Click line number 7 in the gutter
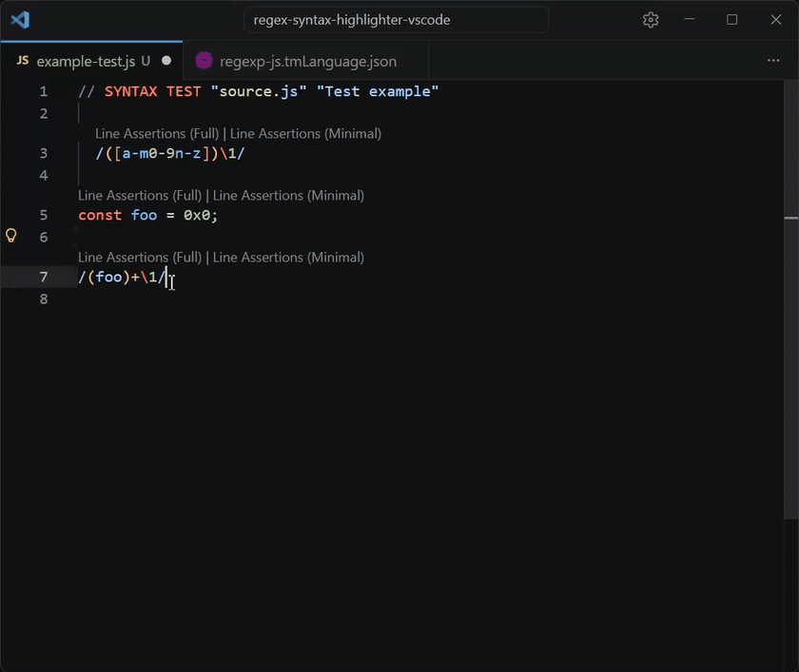Viewport: 799px width, 672px height. tap(44, 277)
